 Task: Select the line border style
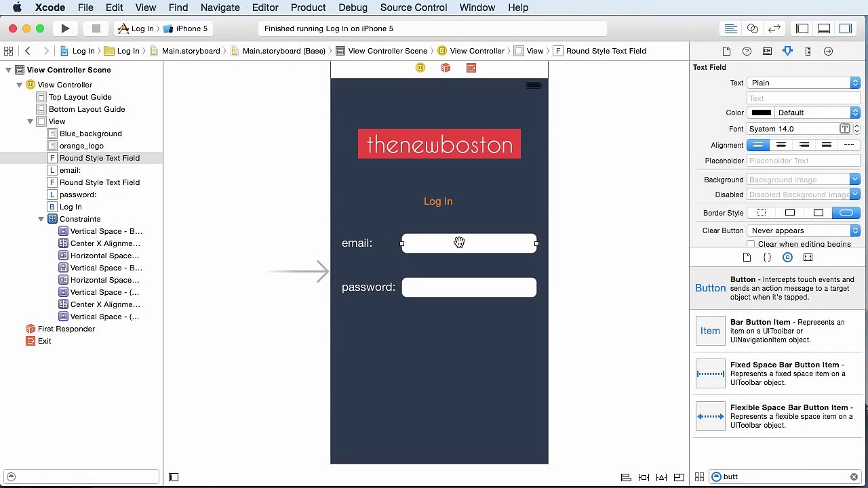point(790,213)
